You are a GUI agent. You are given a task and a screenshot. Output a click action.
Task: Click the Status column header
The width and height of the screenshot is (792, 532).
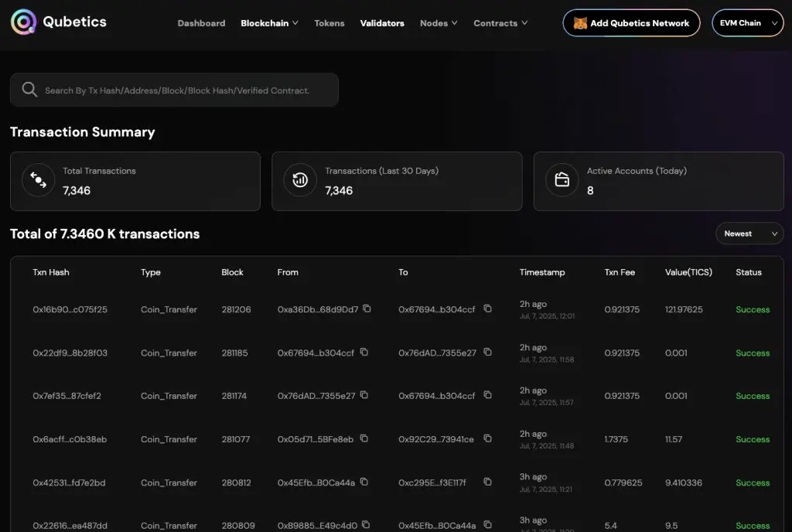pyautogui.click(x=749, y=272)
